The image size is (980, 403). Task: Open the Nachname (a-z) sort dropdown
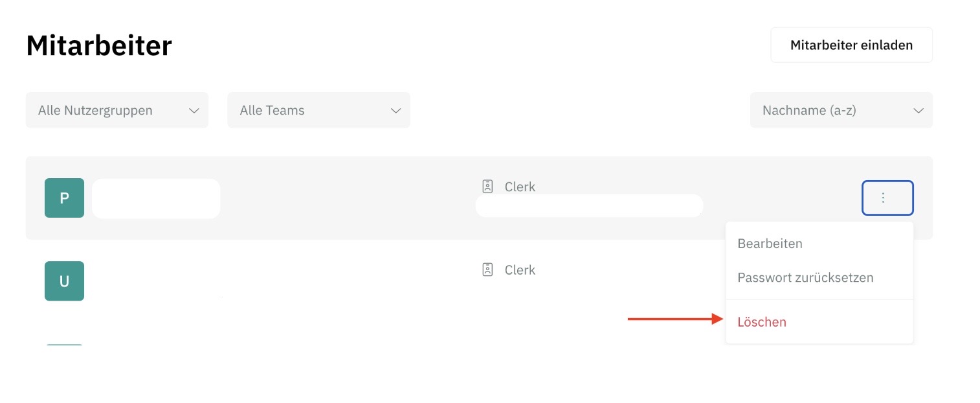click(841, 110)
